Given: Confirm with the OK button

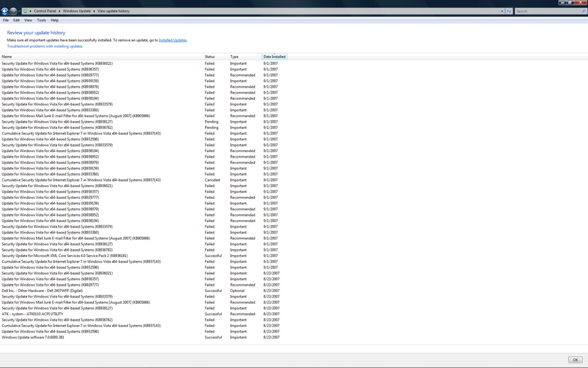Looking at the screenshot, I should [x=575, y=360].
